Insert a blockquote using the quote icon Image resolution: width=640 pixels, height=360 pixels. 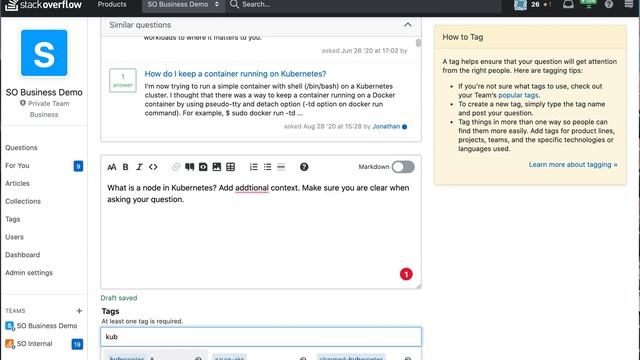click(x=189, y=167)
